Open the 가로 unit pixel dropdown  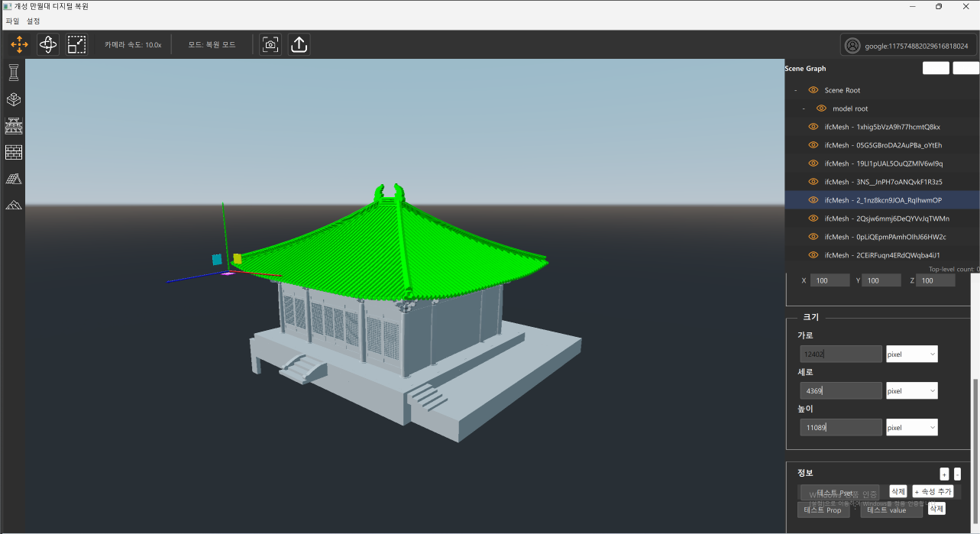[x=911, y=354]
